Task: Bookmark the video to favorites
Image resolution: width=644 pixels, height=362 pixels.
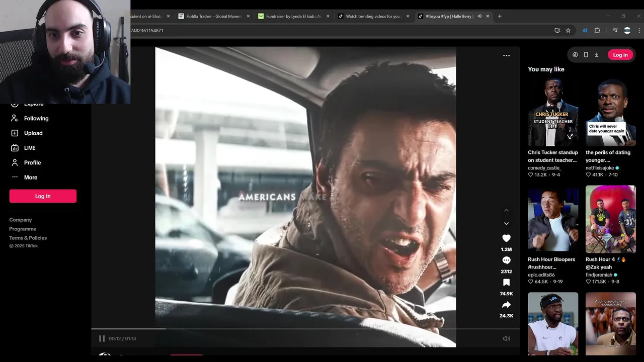Action: [x=506, y=283]
